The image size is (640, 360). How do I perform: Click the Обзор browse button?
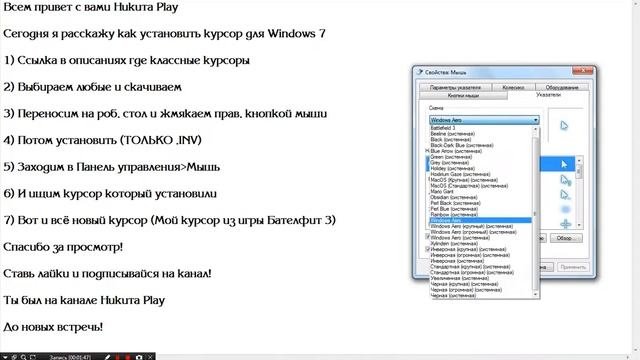[566, 238]
